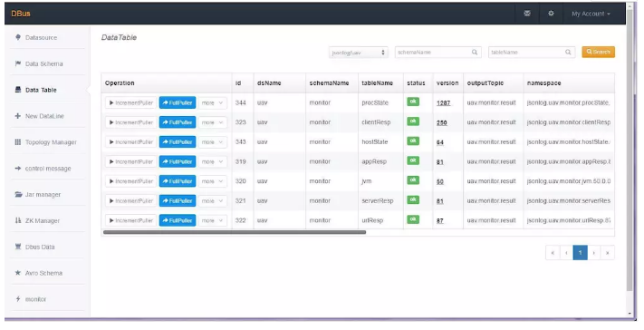Viewport: 644px width, 330px height.
Task: Click the outputTopic column header
Action: [x=485, y=83]
